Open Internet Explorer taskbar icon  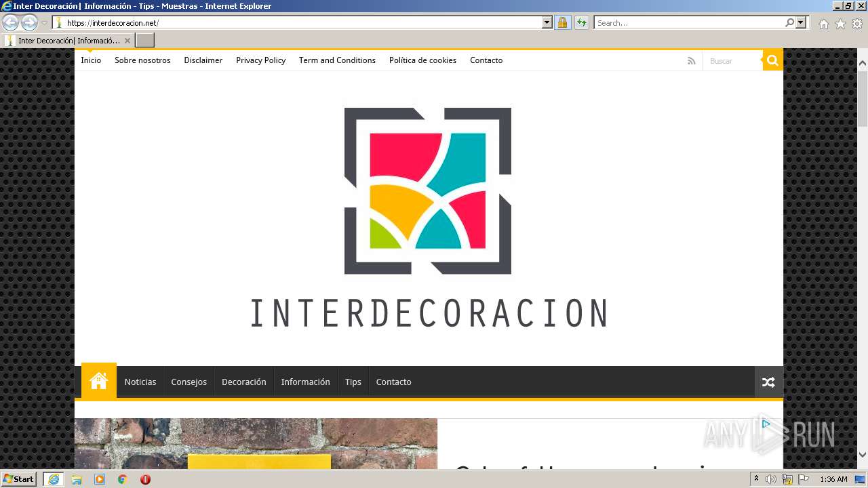click(x=54, y=479)
